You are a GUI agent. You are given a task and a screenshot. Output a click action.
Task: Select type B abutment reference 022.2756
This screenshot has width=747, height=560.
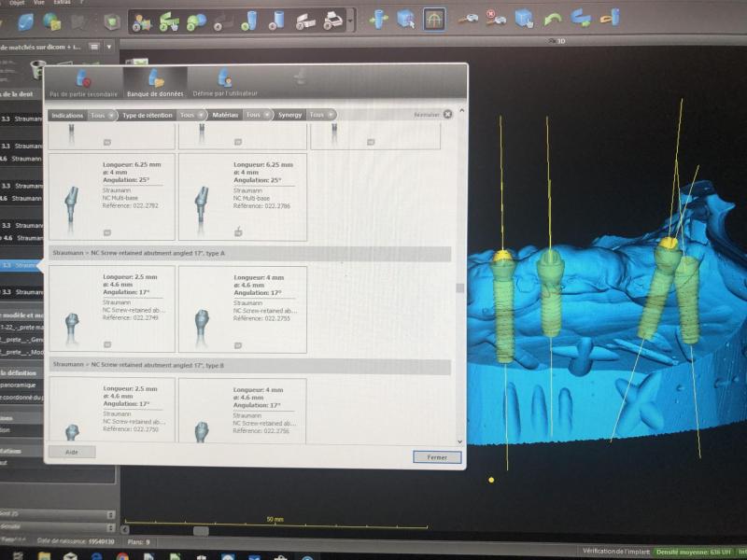click(243, 411)
